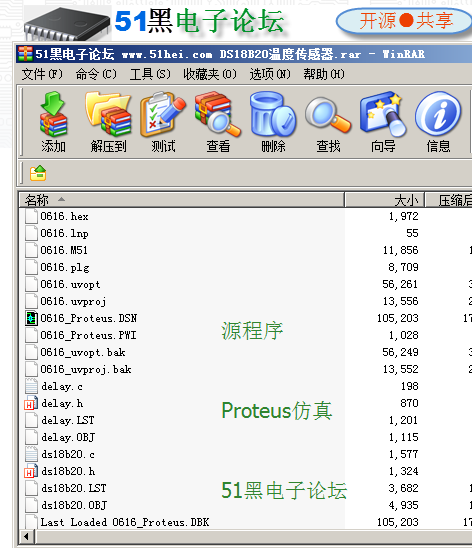Select file 0616_uvproj.bak
The image size is (472, 548).
tap(86, 369)
